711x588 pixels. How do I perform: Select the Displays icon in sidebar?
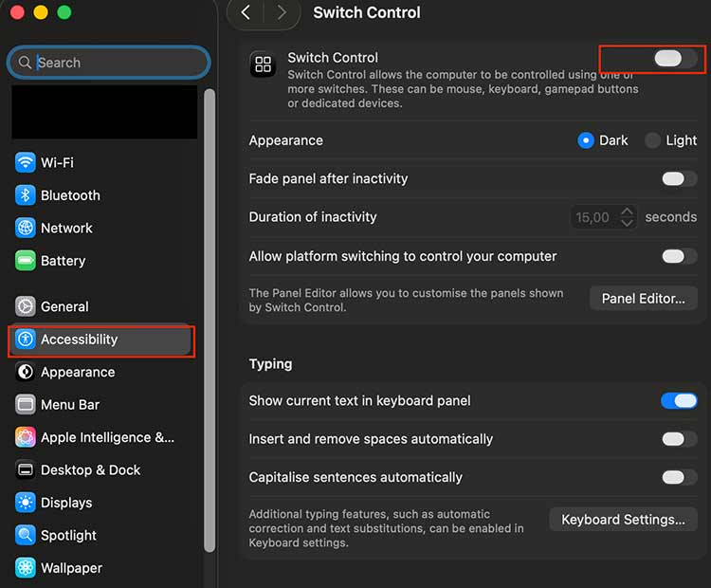[x=26, y=503]
